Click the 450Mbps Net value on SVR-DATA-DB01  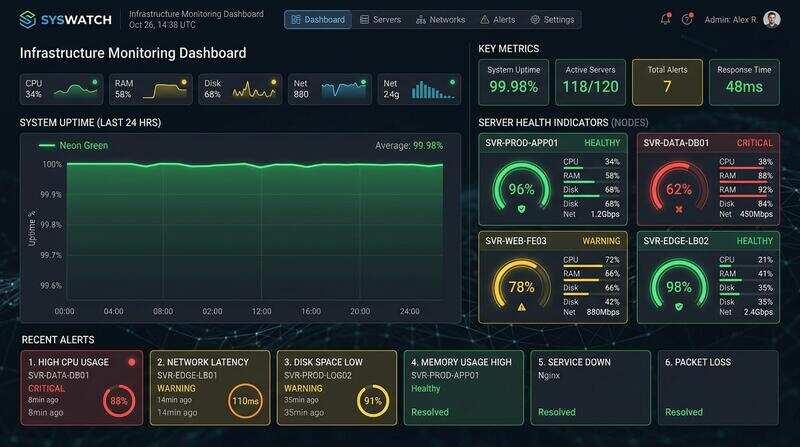coord(756,214)
